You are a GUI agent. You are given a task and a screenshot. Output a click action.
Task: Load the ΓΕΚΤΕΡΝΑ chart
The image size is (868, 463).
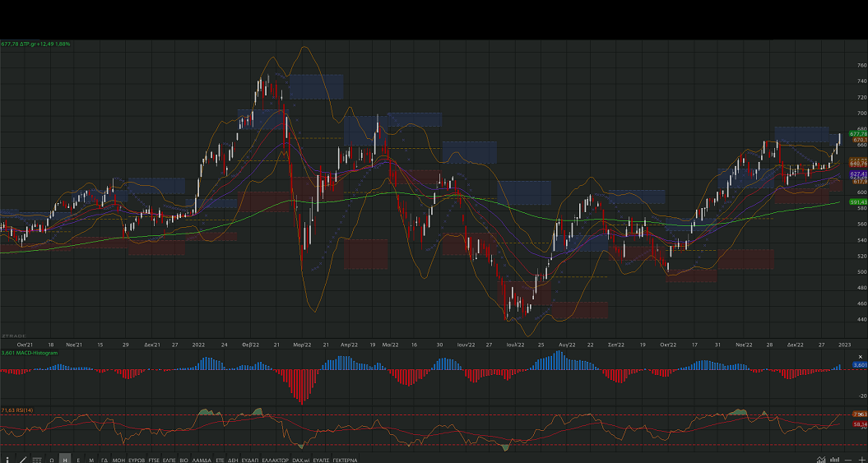point(345,460)
